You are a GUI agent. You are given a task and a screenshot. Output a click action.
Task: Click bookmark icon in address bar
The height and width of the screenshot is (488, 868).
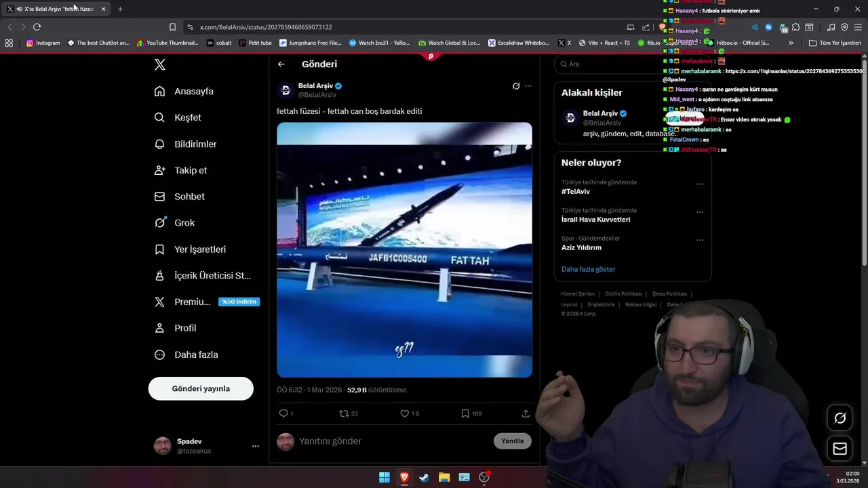pos(172,27)
